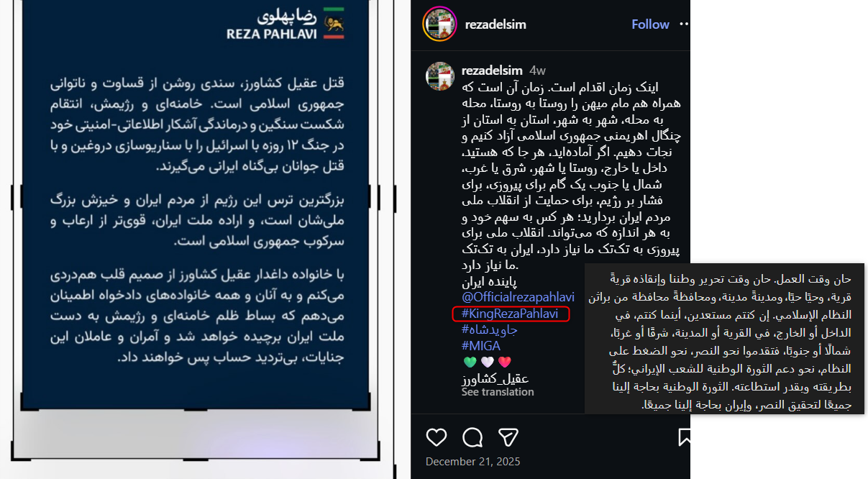Viewport: 868px width, 479px height.
Task: Open the #KingRezaPahlavi hashtag
Action: (510, 314)
